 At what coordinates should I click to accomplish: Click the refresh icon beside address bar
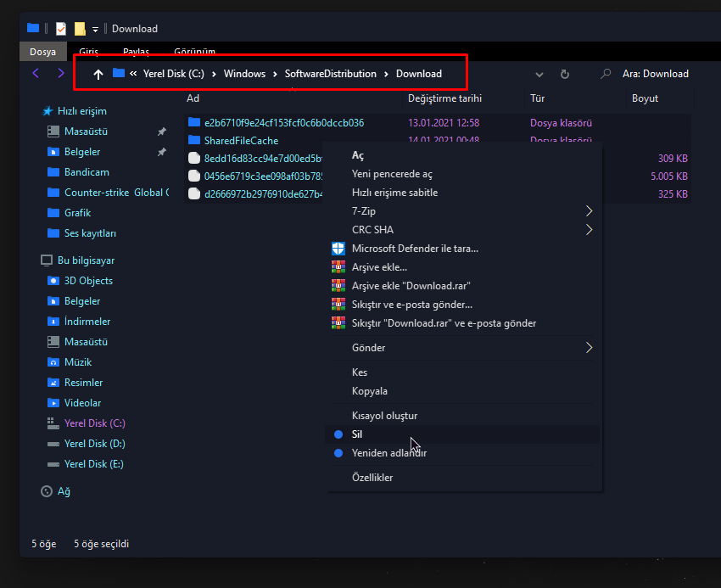click(x=565, y=74)
